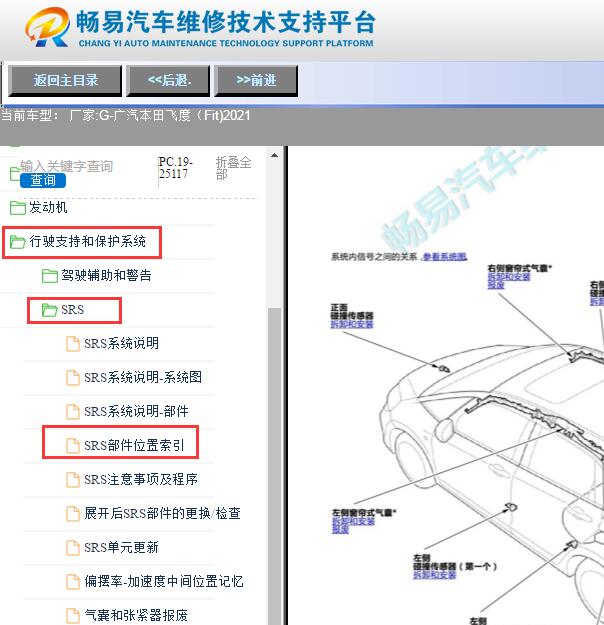This screenshot has width=604, height=625.
Task: Collapse the 行驶支持和保护系统 folder icon
Action: 17,242
